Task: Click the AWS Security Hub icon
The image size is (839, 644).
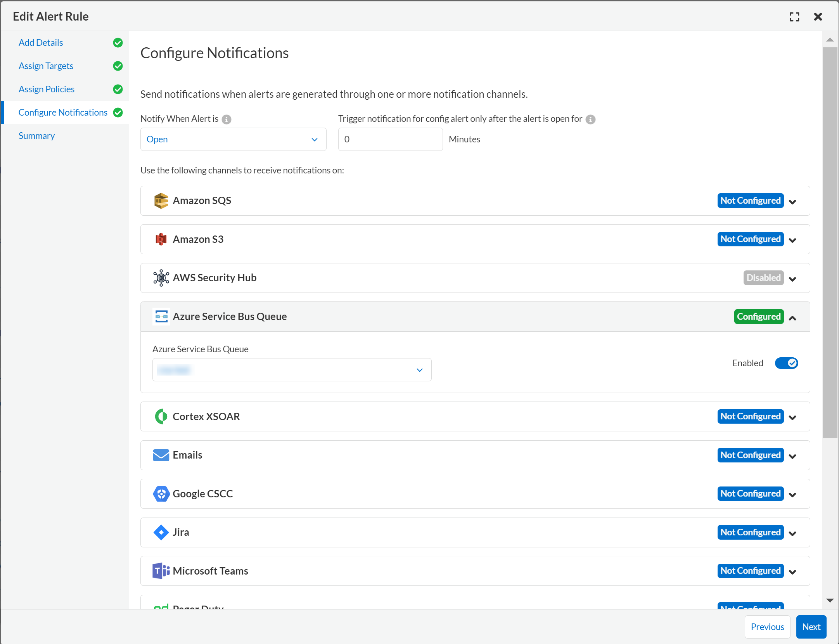Action: pyautogui.click(x=161, y=278)
